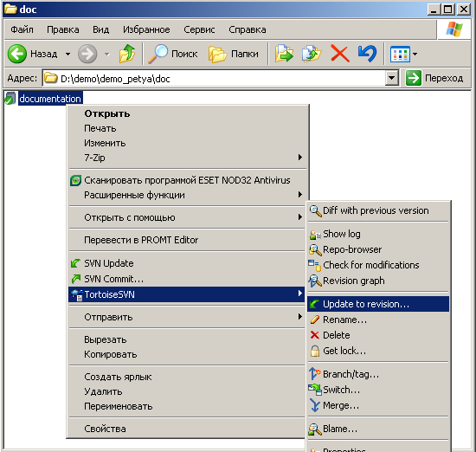Click the Show log icon
Screen dimensions: 476x452
[315, 235]
